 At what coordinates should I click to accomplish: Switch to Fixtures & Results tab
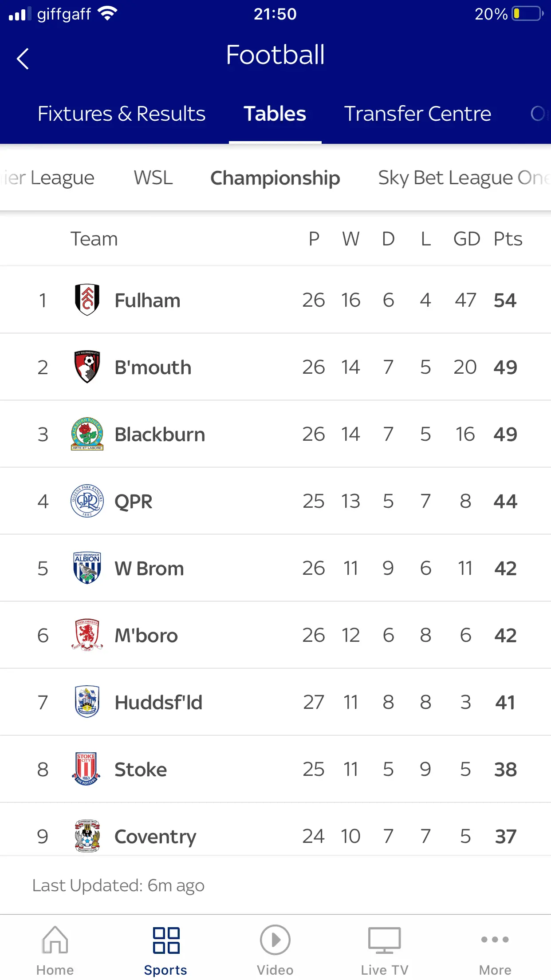tap(122, 114)
